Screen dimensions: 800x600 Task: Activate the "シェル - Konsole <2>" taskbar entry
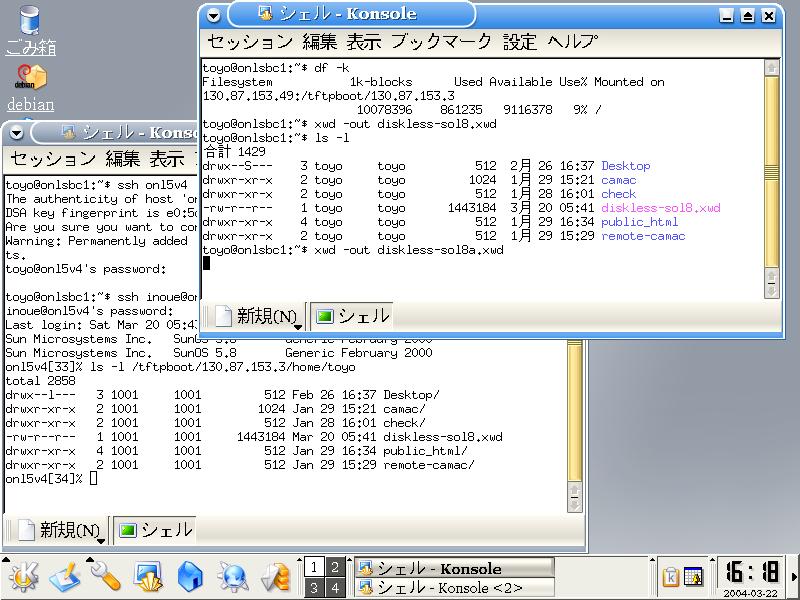click(454, 587)
